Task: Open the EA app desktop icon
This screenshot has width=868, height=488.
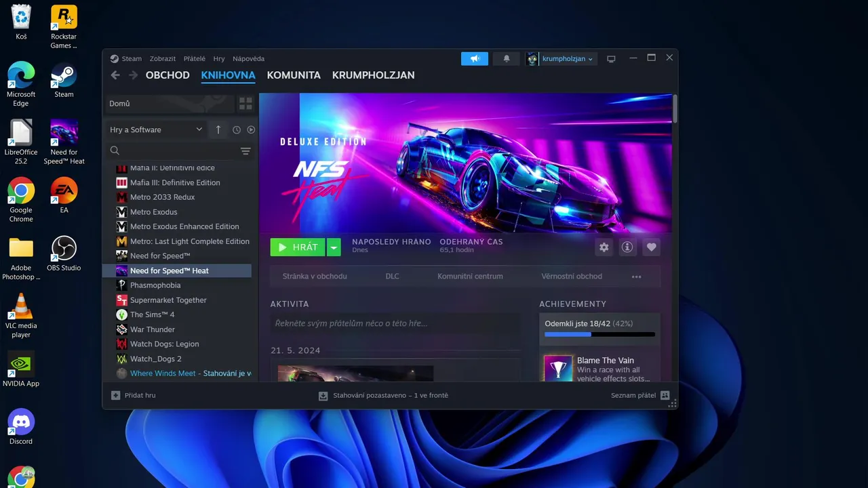Action: tap(64, 196)
